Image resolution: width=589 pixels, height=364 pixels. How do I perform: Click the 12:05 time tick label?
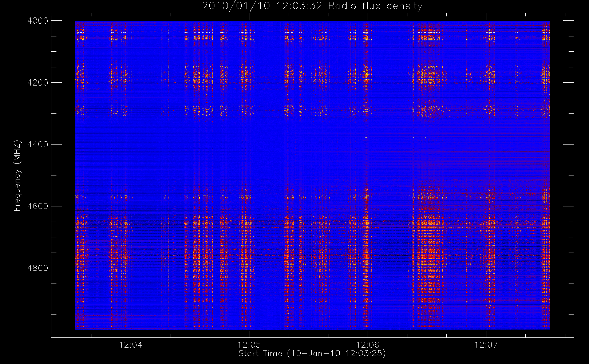point(249,345)
